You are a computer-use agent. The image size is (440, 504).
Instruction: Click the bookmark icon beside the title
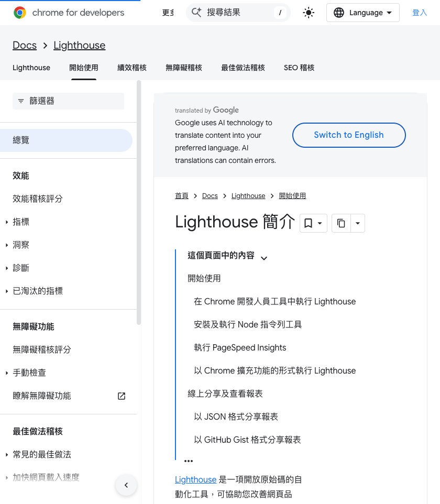pos(308,223)
